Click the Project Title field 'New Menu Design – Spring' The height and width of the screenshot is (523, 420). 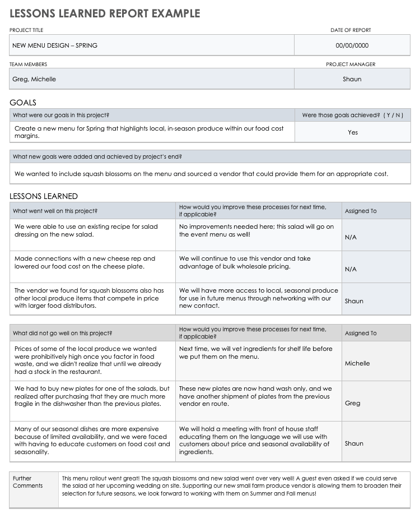(x=151, y=45)
